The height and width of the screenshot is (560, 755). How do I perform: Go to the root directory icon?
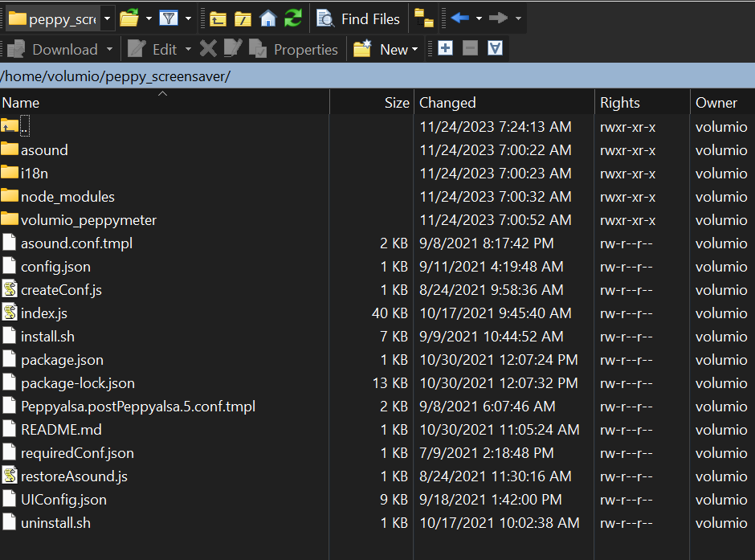pos(243,18)
